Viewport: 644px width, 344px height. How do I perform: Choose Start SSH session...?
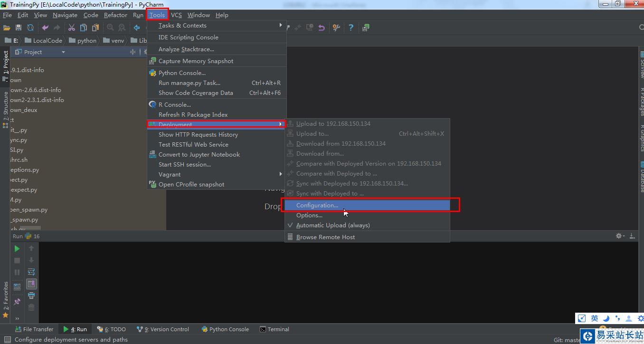click(217, 165)
